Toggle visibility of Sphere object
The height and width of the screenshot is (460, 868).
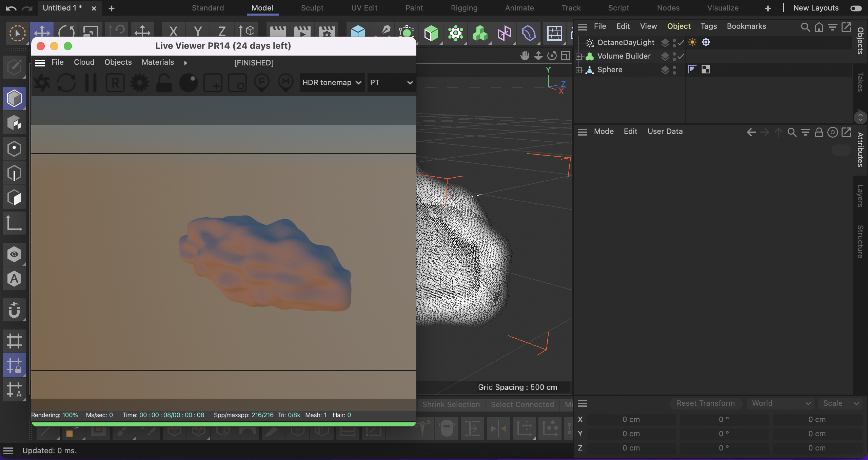[x=674, y=68]
